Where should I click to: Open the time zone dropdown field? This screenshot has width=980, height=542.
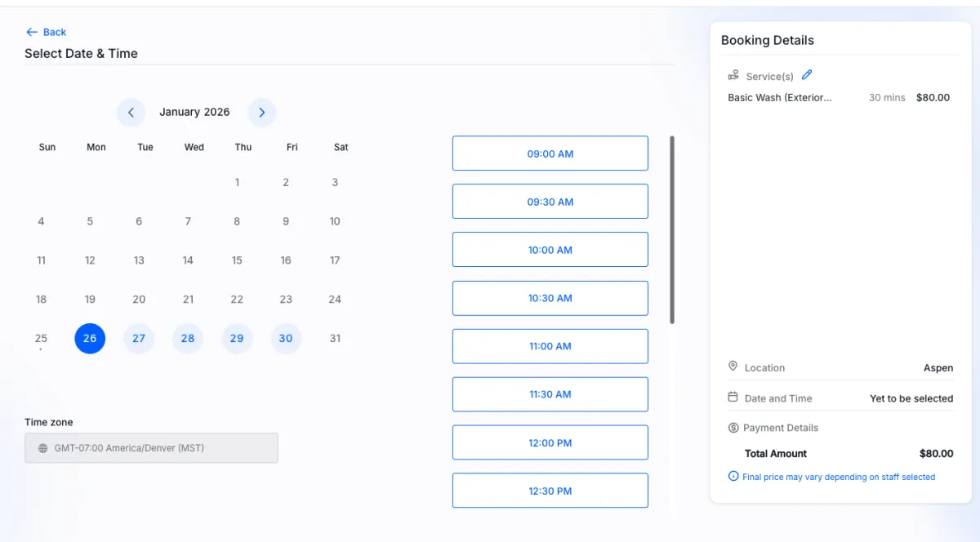[x=151, y=448]
